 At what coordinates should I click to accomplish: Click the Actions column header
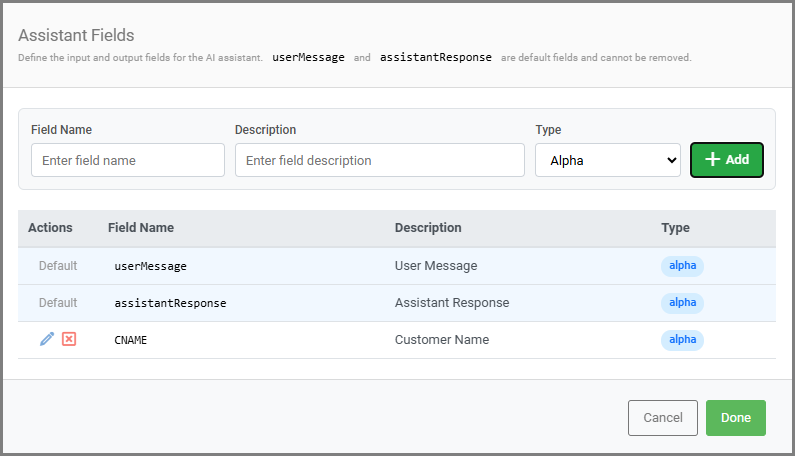pyautogui.click(x=50, y=228)
